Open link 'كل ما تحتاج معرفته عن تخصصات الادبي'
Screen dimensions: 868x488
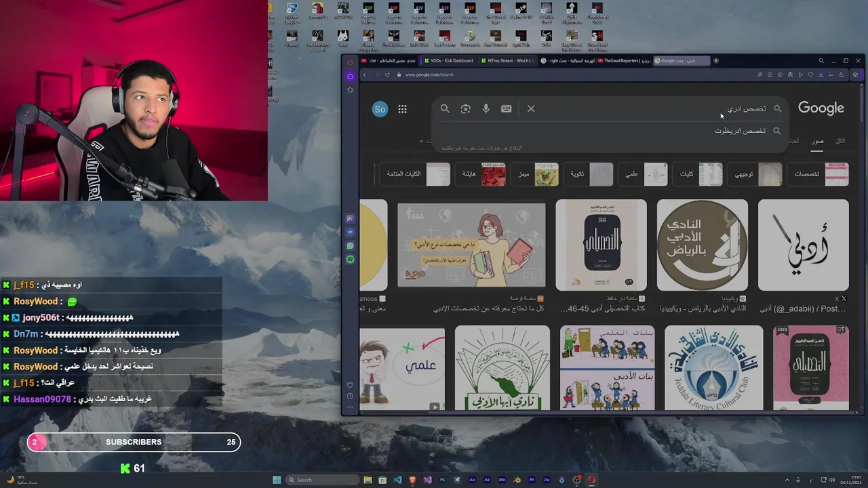click(489, 308)
